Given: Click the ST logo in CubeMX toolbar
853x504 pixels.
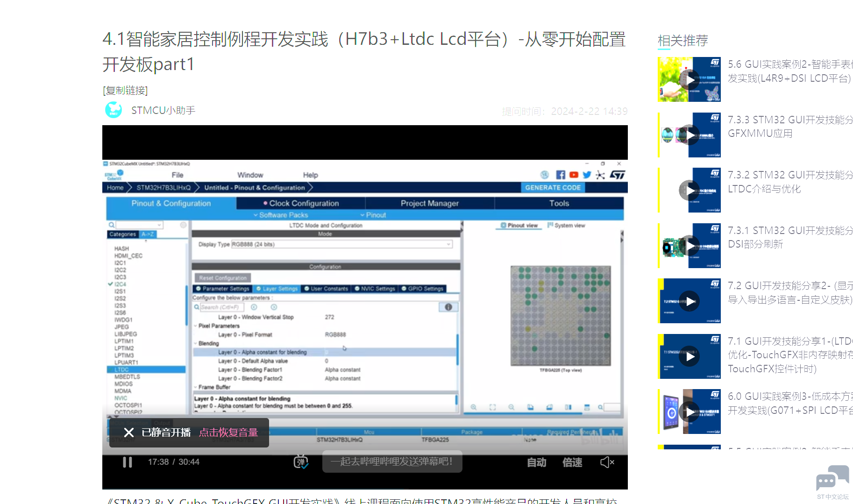Looking at the screenshot, I should pos(617,175).
